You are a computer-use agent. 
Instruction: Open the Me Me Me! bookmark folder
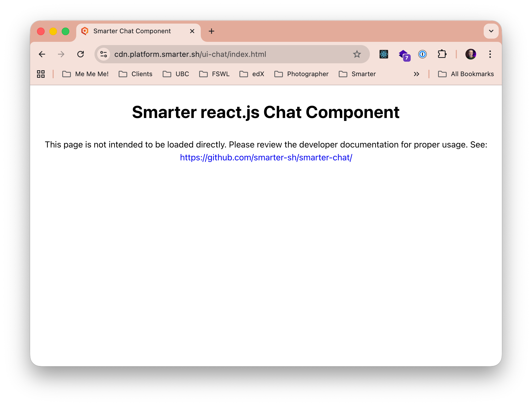85,74
